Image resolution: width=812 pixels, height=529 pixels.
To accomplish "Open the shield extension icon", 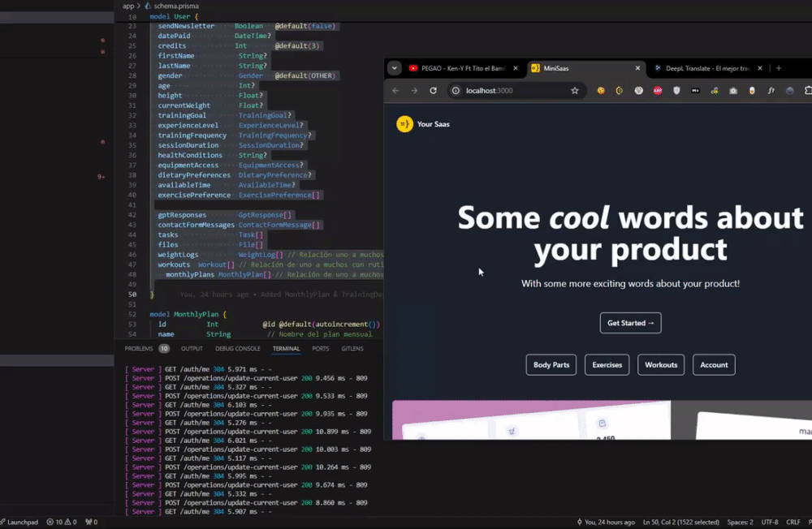I will (676, 91).
